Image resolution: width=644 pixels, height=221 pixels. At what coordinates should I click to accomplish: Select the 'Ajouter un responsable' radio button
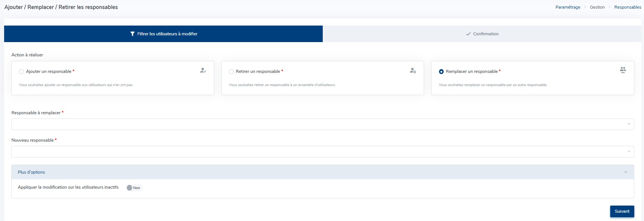click(x=21, y=71)
